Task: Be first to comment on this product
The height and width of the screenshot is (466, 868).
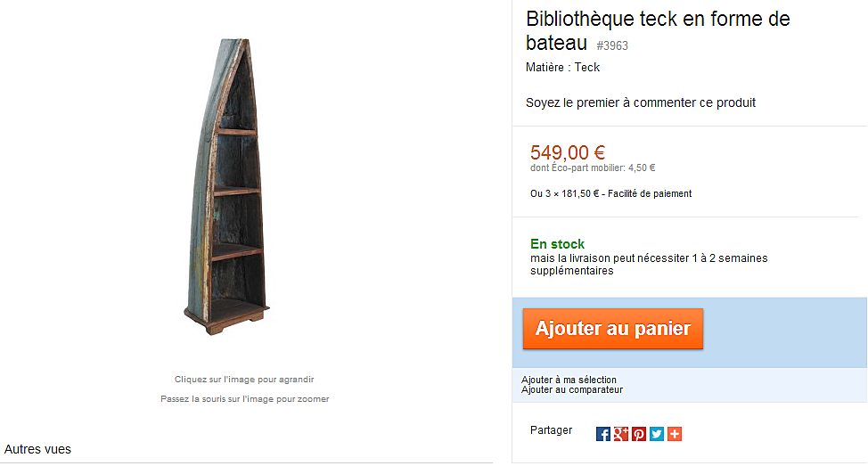Action: (641, 102)
